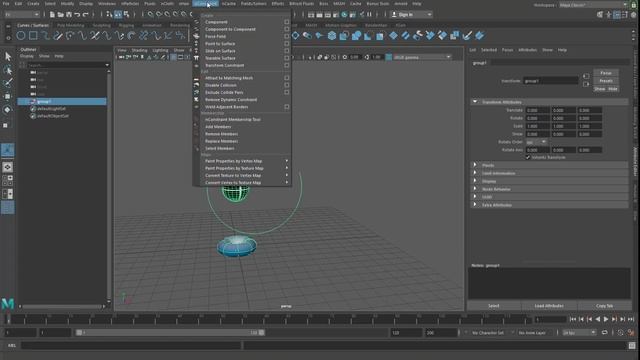
Task: Click the MEL command line input
Action: click(x=131, y=346)
